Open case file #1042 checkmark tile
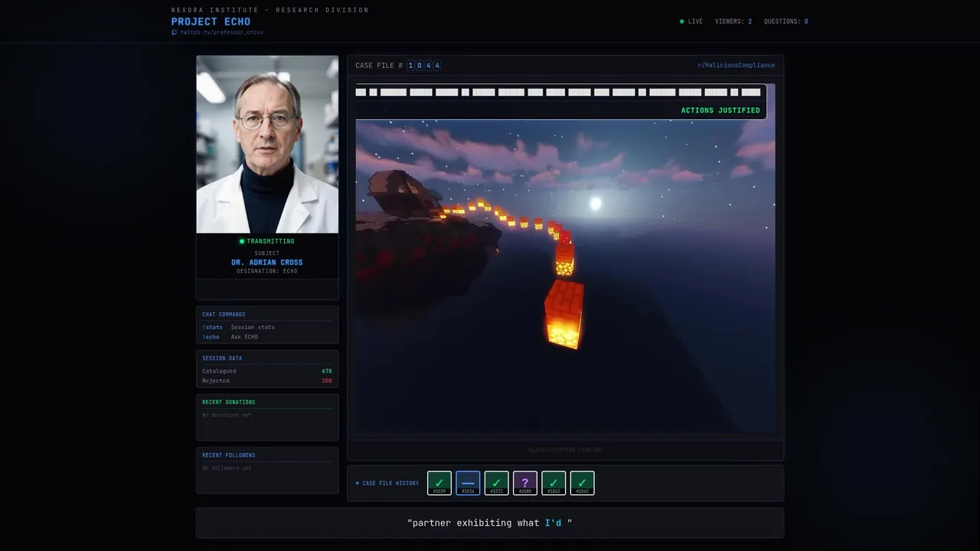The image size is (980, 551). (582, 483)
